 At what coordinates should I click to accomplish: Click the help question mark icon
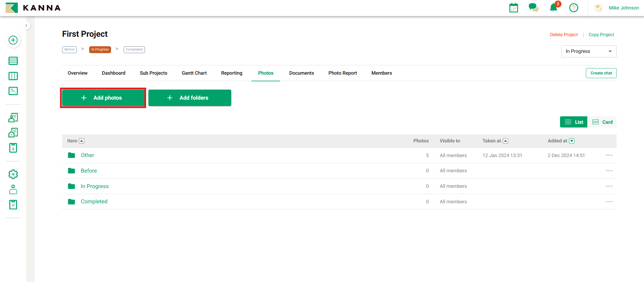coord(574,8)
